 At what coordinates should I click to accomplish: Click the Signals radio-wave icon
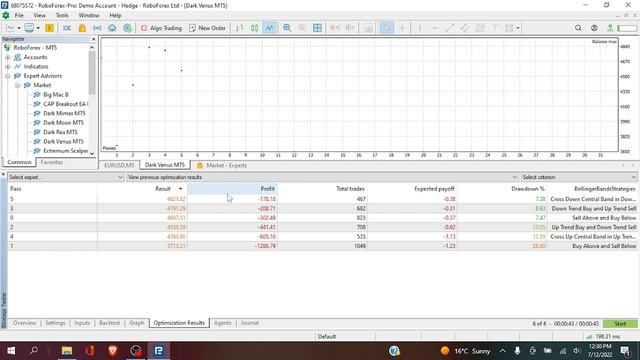click(x=97, y=28)
